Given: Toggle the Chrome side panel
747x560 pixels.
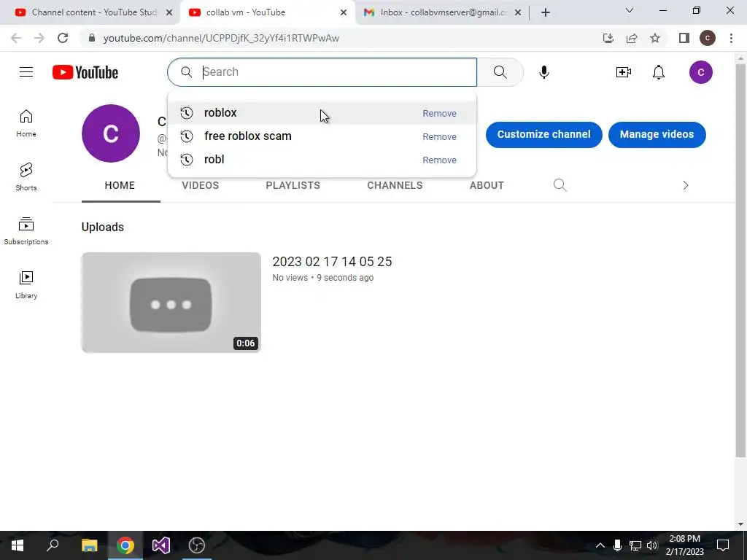Looking at the screenshot, I should click(684, 38).
